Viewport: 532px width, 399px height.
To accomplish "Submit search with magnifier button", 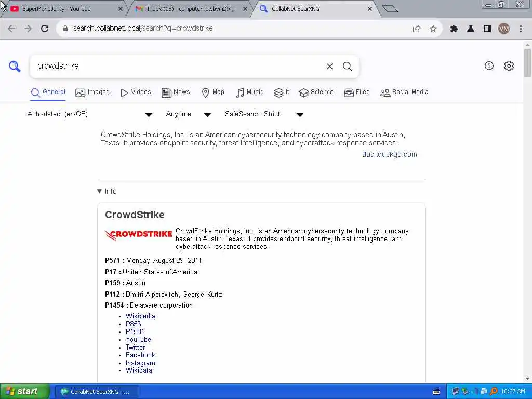I will [347, 66].
